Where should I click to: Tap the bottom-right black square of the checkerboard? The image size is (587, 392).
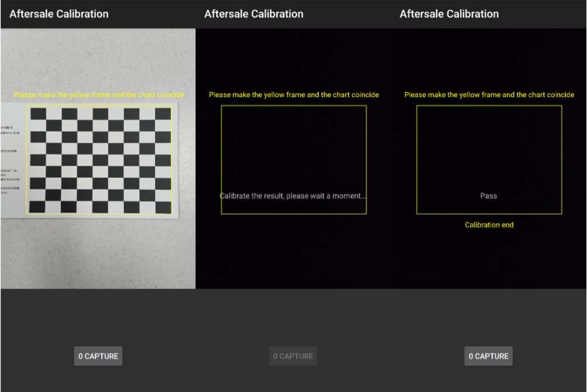pyautogui.click(x=162, y=207)
